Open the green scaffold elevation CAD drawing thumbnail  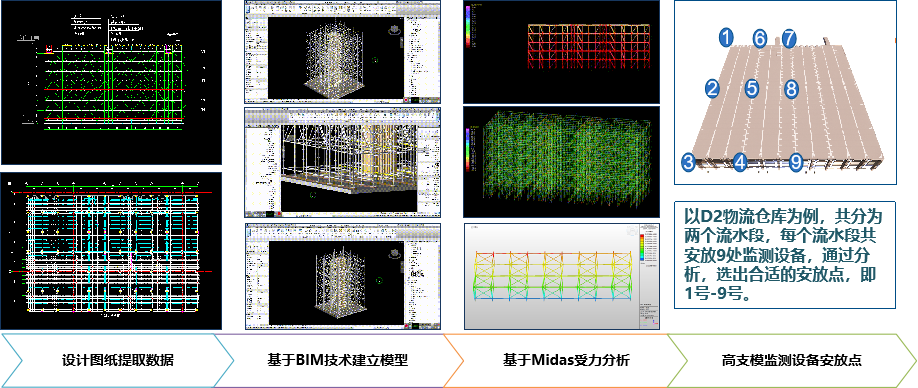(x=111, y=83)
